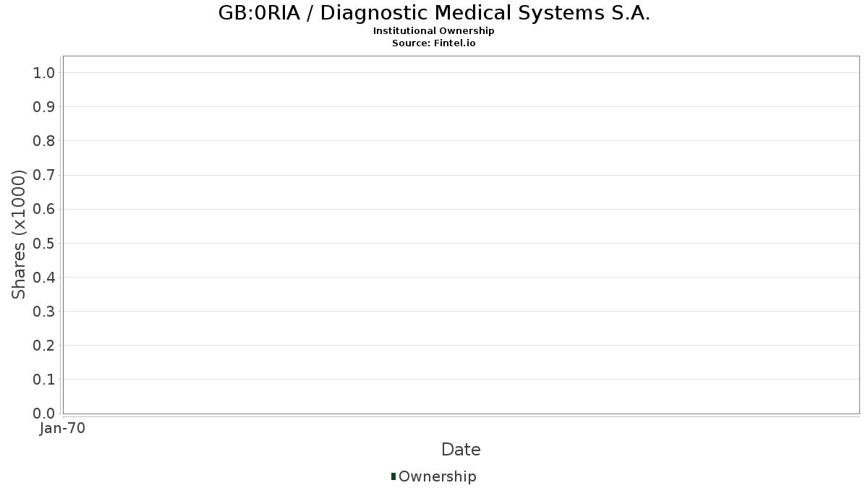Click the green Ownership legend color marker
Screen dimensions: 868x488
tap(393, 476)
